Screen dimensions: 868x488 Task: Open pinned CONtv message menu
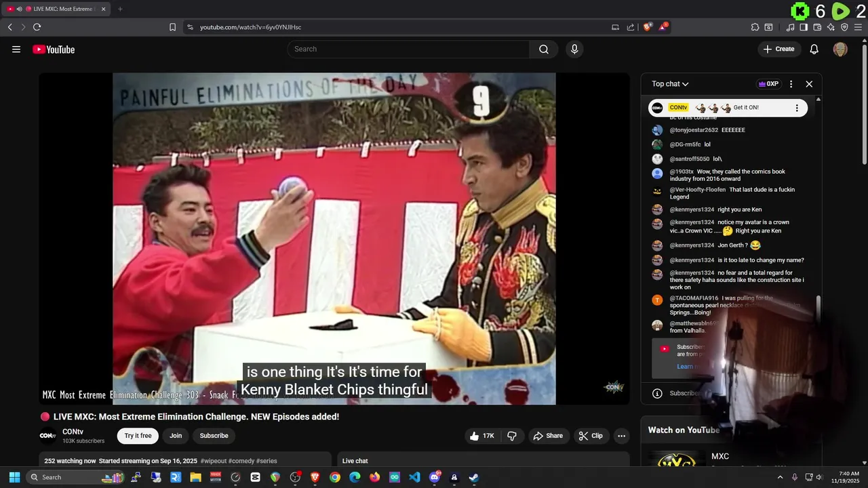click(x=797, y=108)
